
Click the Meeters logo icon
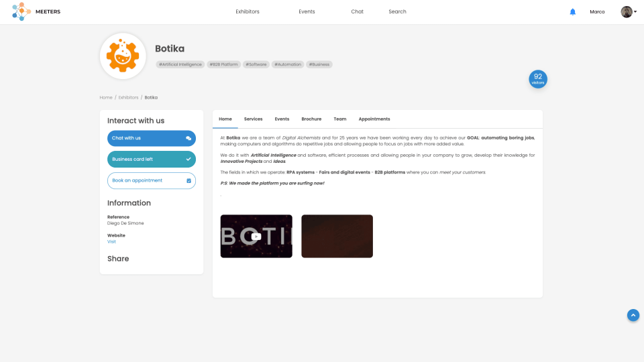pyautogui.click(x=21, y=11)
